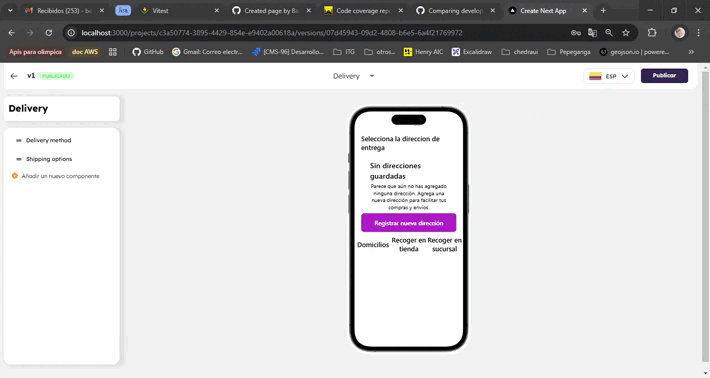The height and width of the screenshot is (378, 710).
Task: Click the browser back arrow
Action: [12, 33]
